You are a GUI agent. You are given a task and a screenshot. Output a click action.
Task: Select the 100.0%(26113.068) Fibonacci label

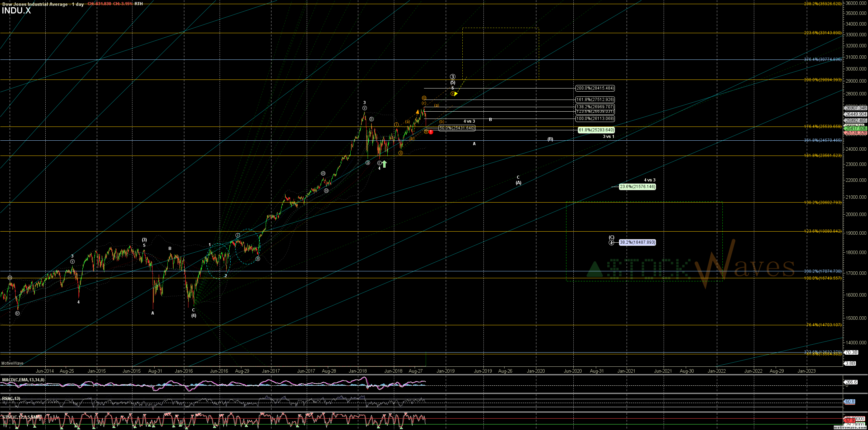595,119
